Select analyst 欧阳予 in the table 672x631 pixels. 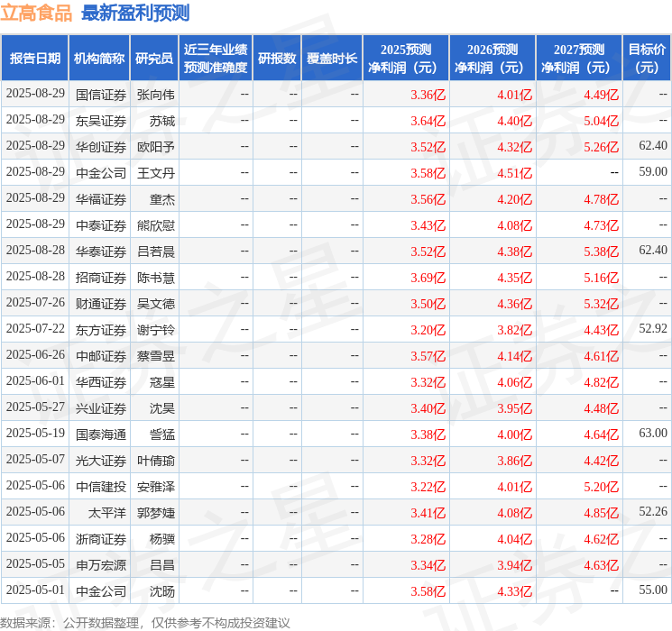(x=156, y=147)
